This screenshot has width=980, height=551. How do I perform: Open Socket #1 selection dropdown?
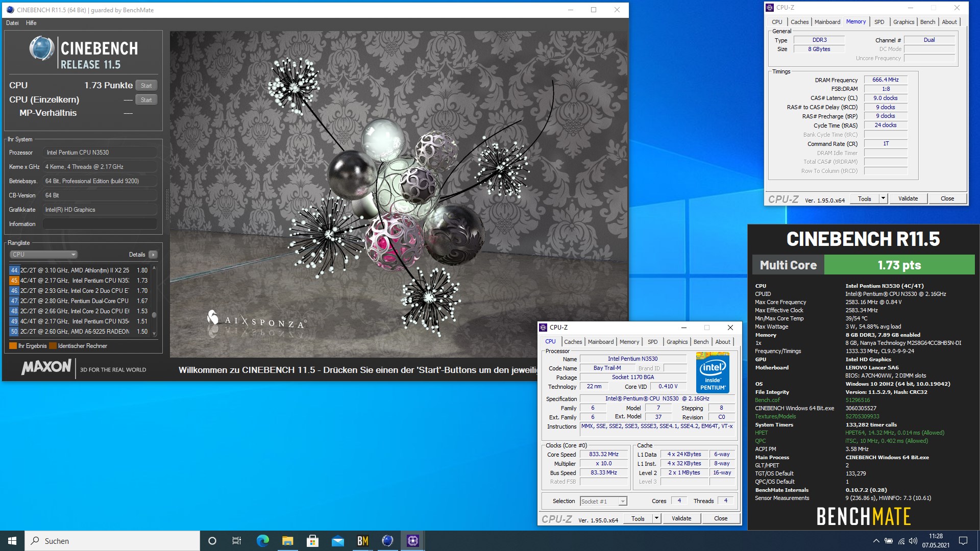[x=603, y=502]
